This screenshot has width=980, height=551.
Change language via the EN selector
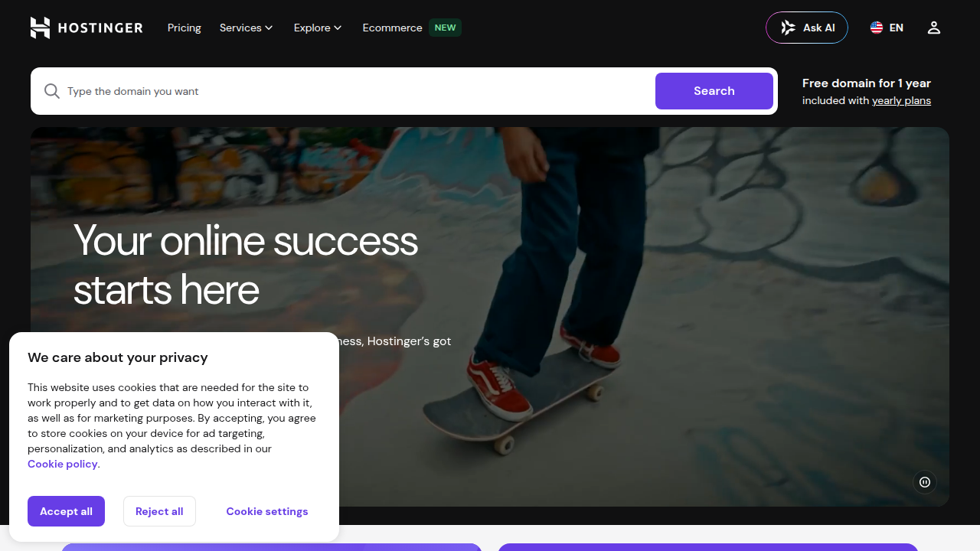(x=887, y=28)
